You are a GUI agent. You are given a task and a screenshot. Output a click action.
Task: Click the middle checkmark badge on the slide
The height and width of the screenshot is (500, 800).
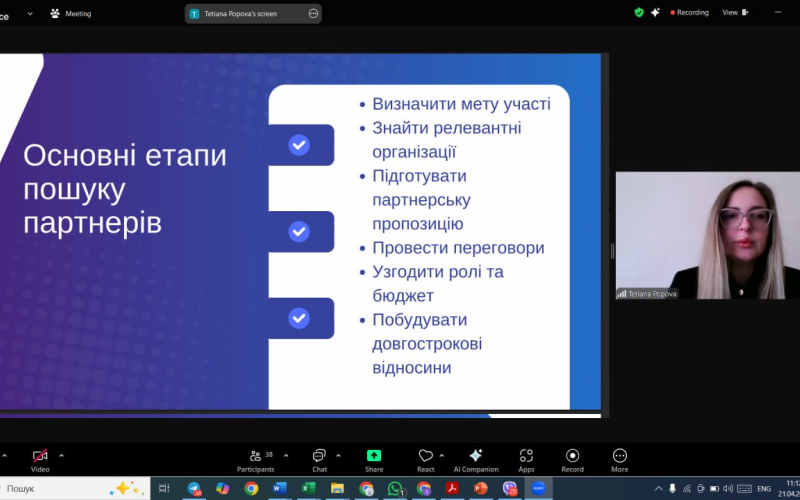pyautogui.click(x=299, y=232)
